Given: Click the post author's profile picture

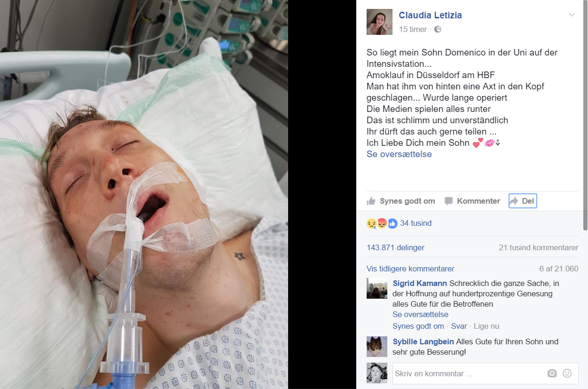Looking at the screenshot, I should tap(379, 22).
